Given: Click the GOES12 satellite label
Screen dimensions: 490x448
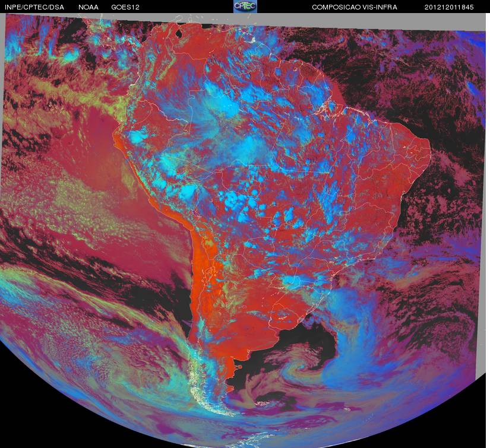Looking at the screenshot, I should click(x=125, y=7).
